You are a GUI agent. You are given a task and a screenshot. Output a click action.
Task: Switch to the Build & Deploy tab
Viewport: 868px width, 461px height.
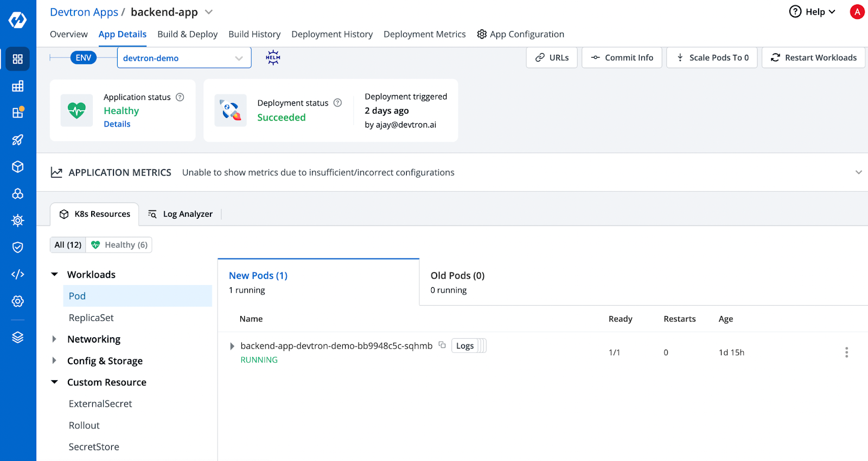click(x=187, y=34)
